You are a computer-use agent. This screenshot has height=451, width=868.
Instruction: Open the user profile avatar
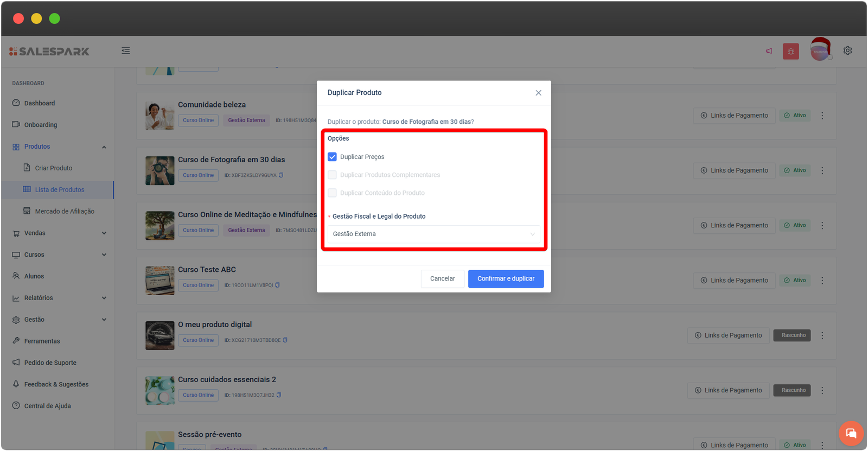[820, 50]
